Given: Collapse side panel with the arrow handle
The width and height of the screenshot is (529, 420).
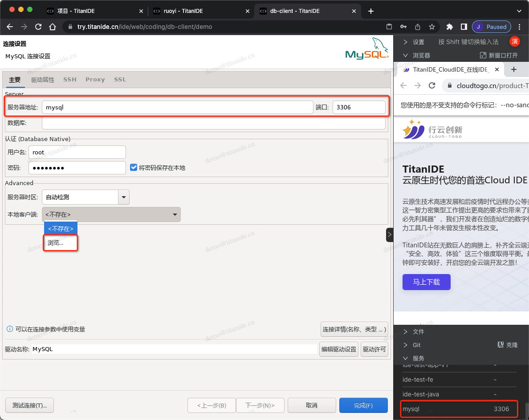Looking at the screenshot, I should point(390,234).
